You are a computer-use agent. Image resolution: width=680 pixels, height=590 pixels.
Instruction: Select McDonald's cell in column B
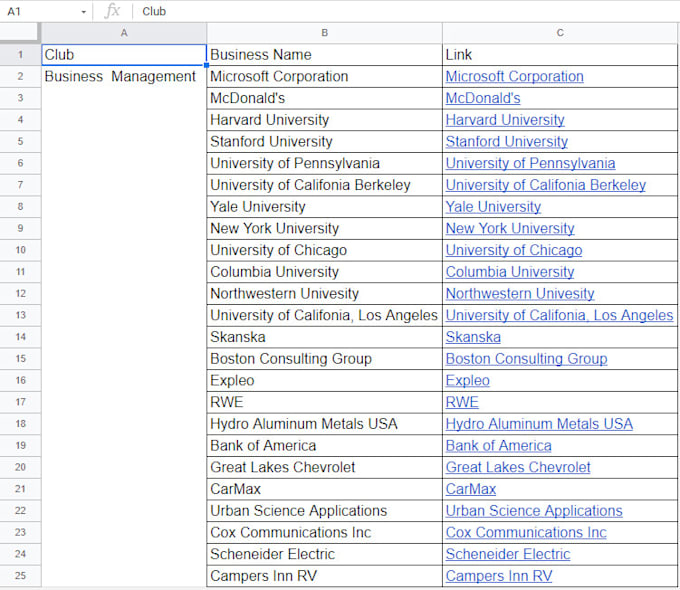point(324,98)
